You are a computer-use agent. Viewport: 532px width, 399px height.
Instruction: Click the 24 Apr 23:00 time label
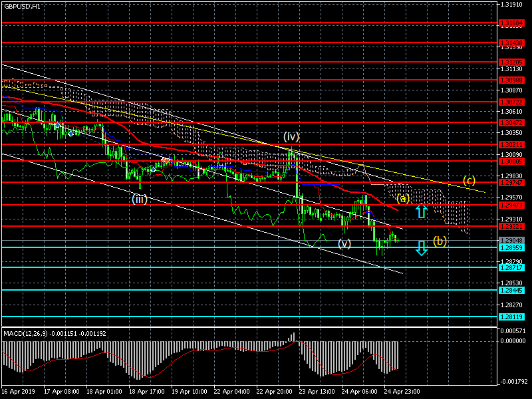click(402, 391)
